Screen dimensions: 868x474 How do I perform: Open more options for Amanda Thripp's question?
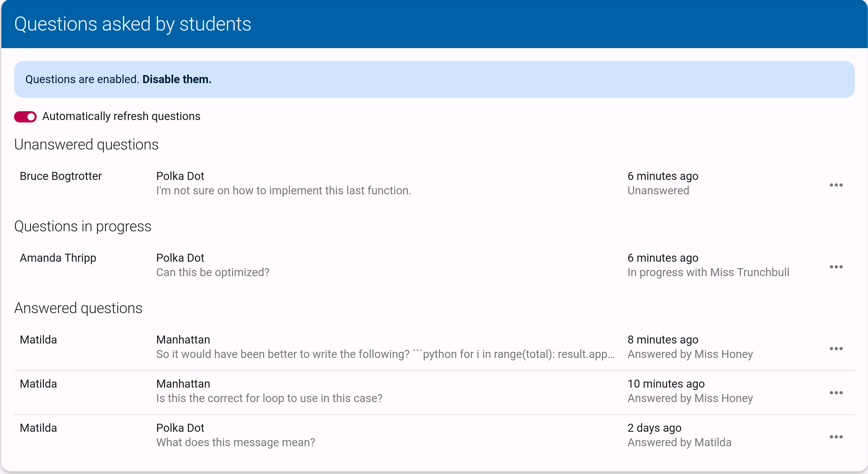click(836, 267)
